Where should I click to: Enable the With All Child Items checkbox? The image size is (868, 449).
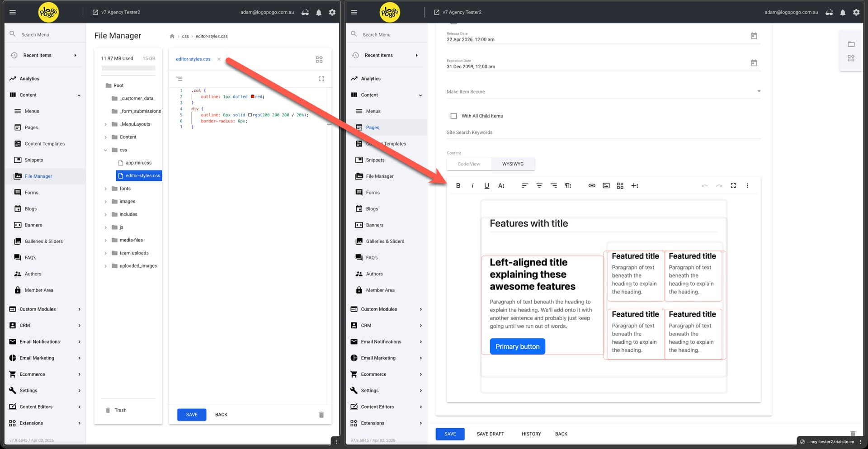453,116
